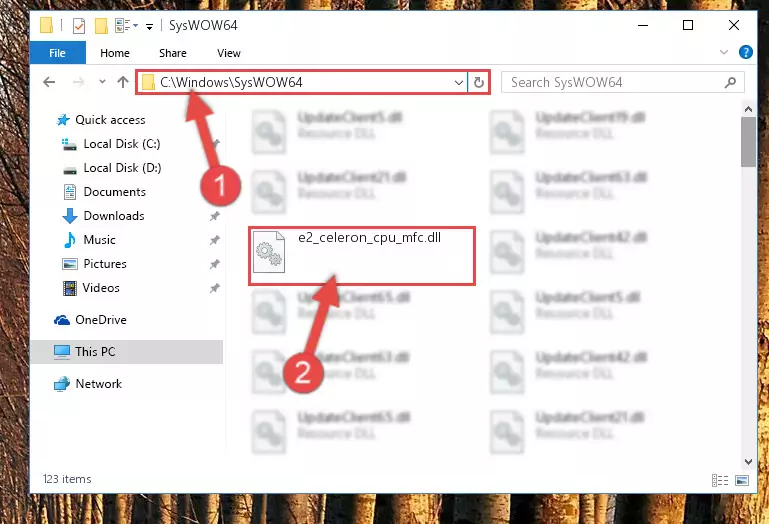Image resolution: width=769 pixels, height=524 pixels.
Task: Maximize the SysWOW64 window
Action: pyautogui.click(x=688, y=25)
